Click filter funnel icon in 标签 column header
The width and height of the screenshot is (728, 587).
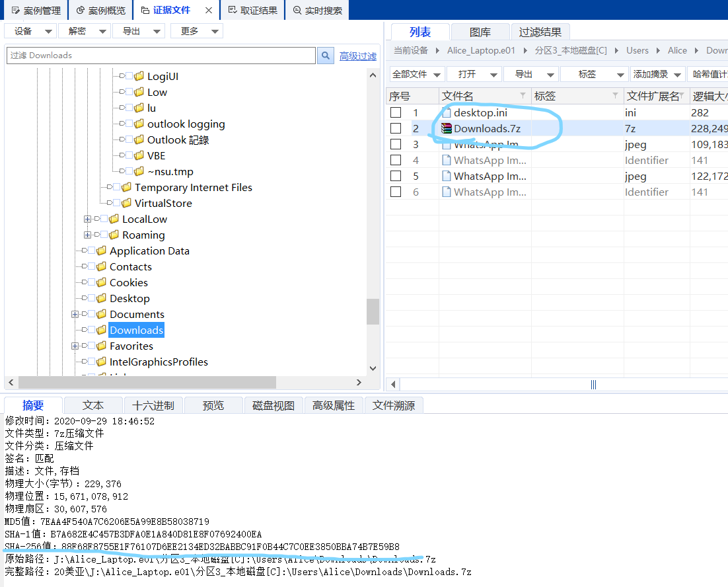615,96
